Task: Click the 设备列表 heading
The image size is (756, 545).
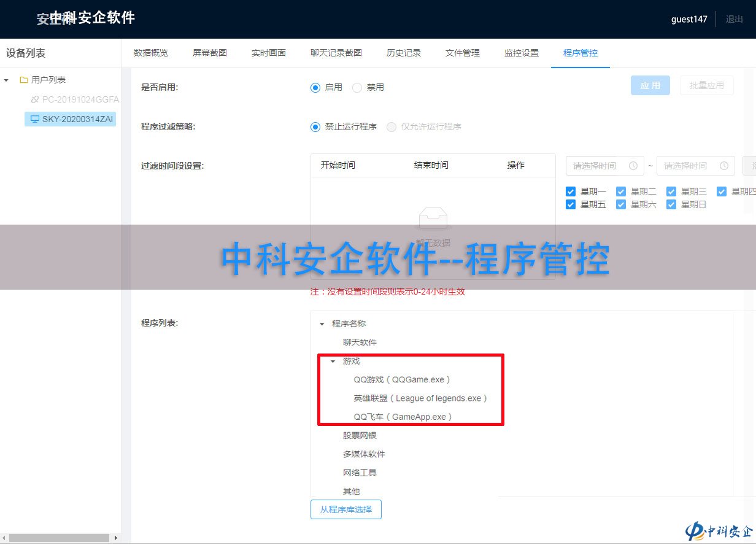Action: (26, 53)
